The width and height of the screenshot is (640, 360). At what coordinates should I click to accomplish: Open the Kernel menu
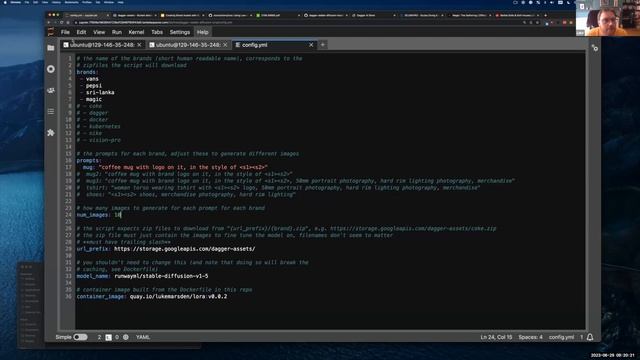click(x=136, y=32)
